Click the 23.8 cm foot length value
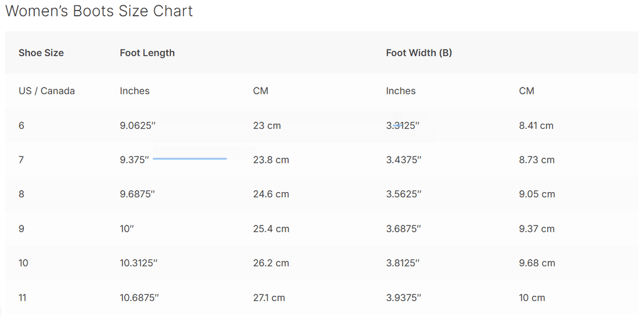The height and width of the screenshot is (321, 644). pos(271,160)
